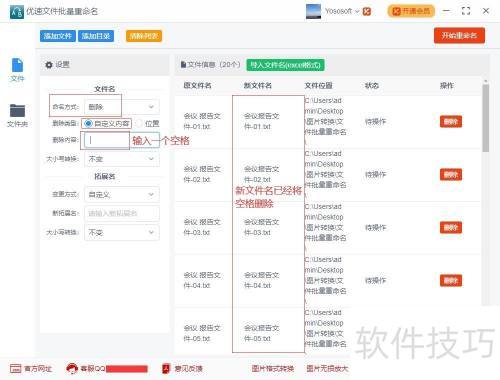Open the 图片格式转换 link

[x=273, y=369]
